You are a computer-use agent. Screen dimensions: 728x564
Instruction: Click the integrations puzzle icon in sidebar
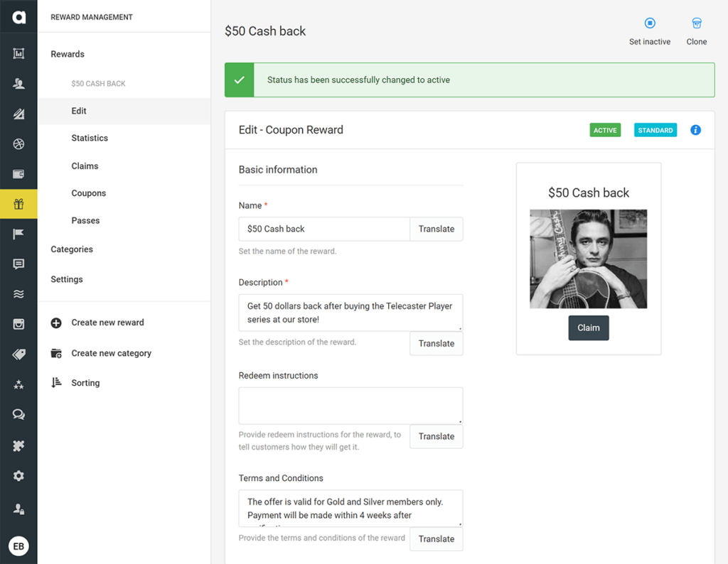tap(18, 444)
